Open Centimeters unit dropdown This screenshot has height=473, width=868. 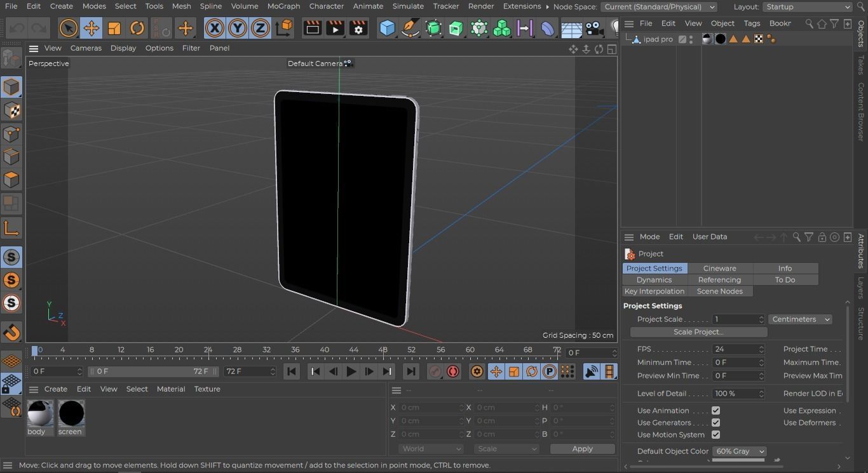pyautogui.click(x=801, y=319)
